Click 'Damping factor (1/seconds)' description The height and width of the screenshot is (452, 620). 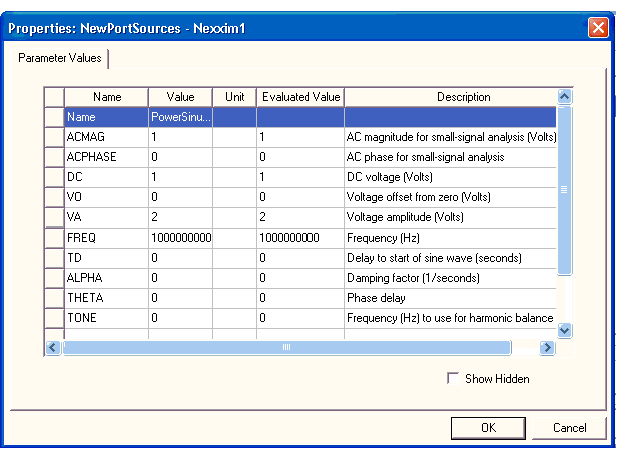451,278
